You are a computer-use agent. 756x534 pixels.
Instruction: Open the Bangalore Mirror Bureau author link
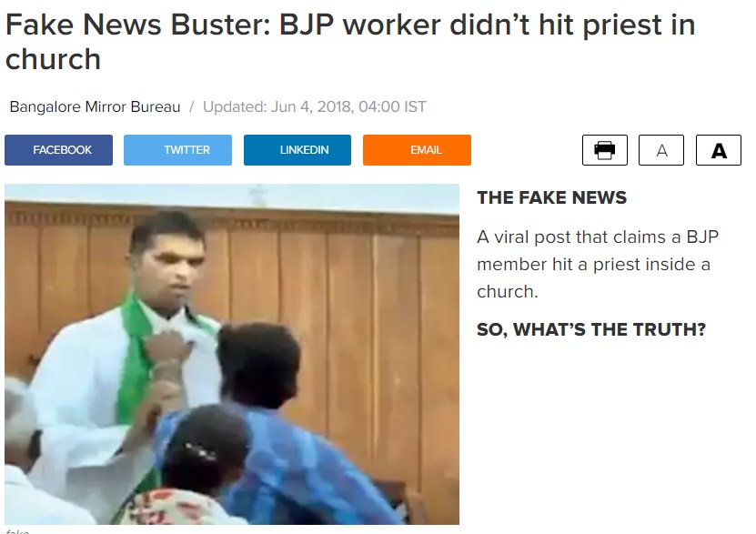[x=95, y=106]
